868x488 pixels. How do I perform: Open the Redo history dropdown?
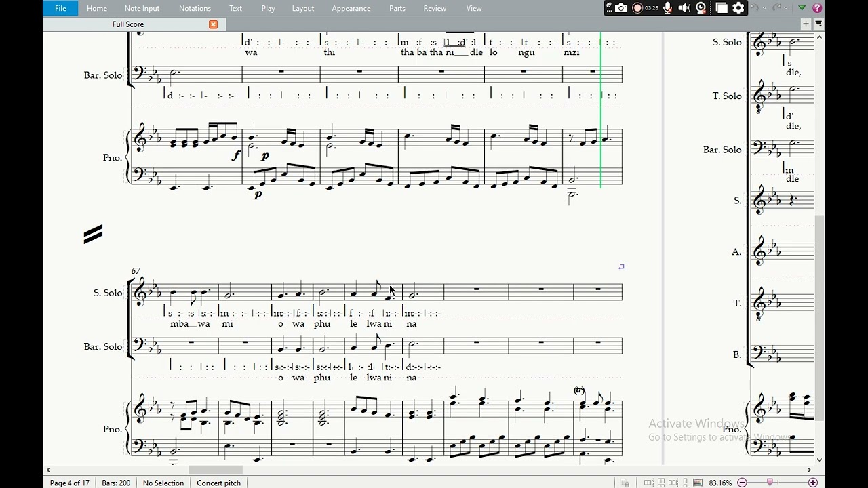(x=786, y=8)
